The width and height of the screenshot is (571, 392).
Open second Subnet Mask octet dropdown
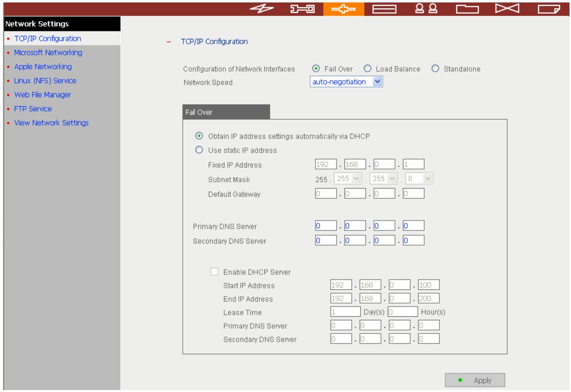(x=348, y=178)
